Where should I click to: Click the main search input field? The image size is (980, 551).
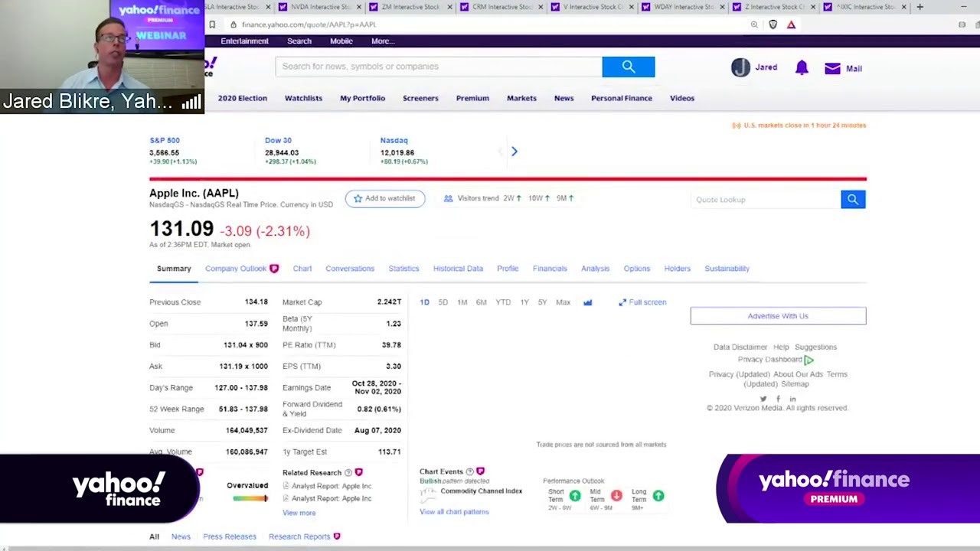point(439,67)
